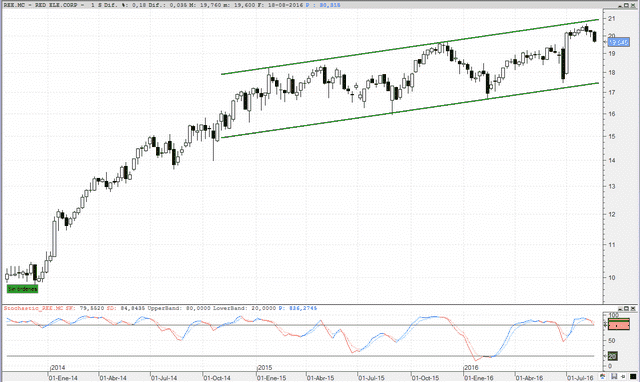Viewport: 640px width, 382px height.
Task: Click the '50' level on the Stochastic scale
Action: pyautogui.click(x=611, y=340)
